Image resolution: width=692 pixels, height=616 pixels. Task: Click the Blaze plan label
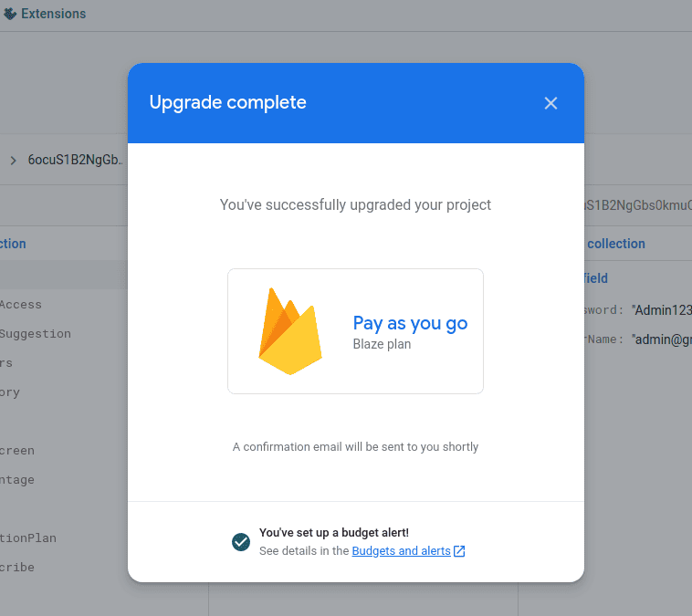click(x=382, y=344)
